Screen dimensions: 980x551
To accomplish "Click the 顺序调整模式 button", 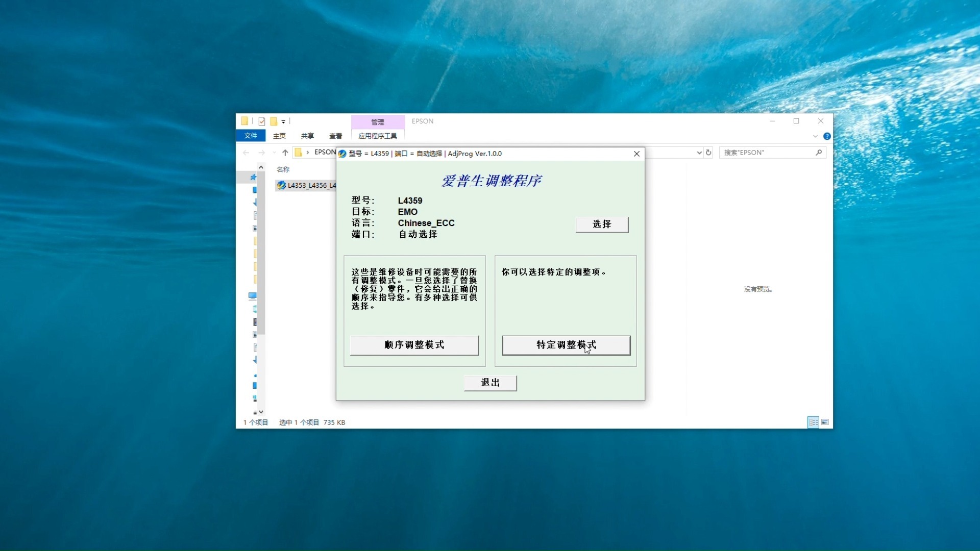I will click(414, 345).
